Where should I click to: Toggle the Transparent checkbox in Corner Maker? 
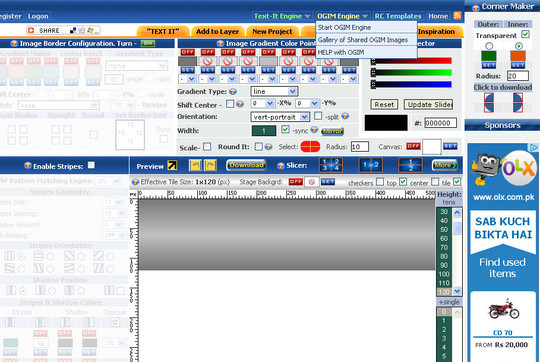(525, 34)
